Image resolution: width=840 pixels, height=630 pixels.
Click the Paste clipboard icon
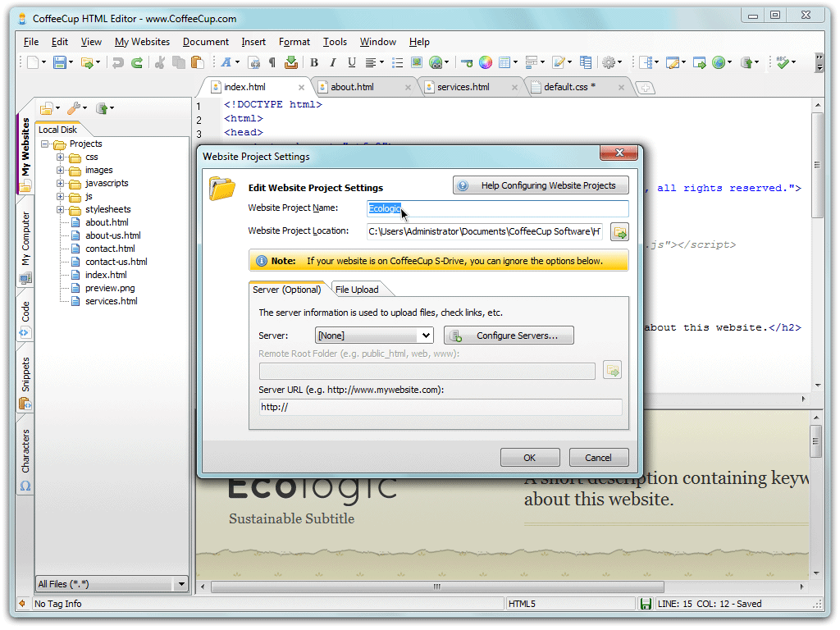(x=197, y=63)
